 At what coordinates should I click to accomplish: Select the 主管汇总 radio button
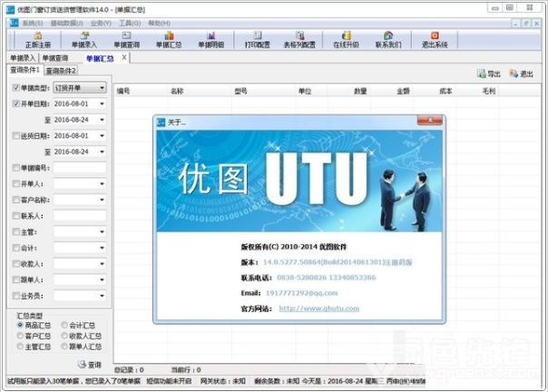click(x=20, y=347)
